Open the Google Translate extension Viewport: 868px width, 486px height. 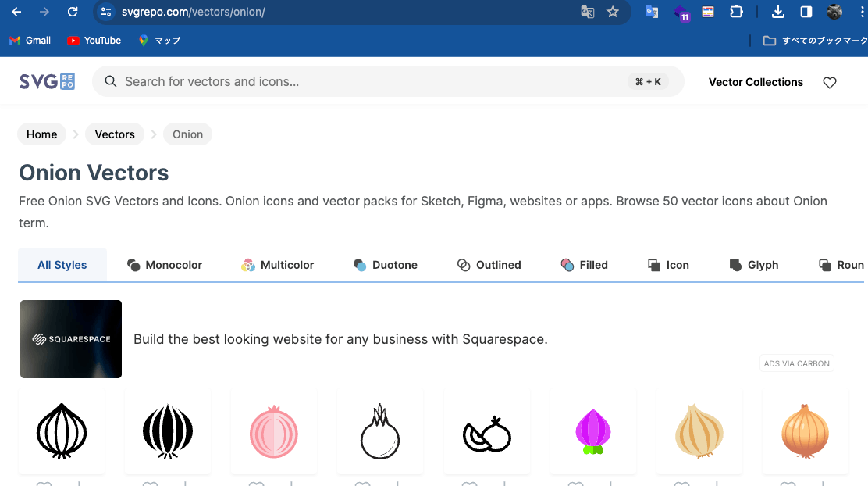tap(652, 12)
